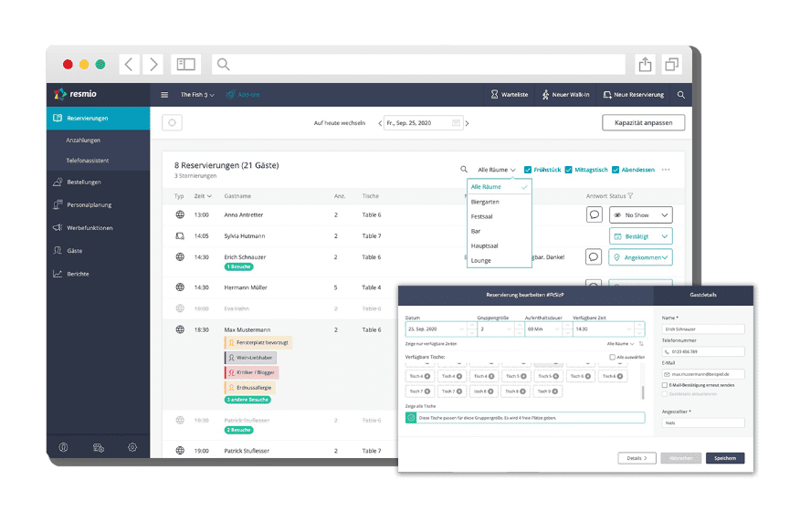800x532 pixels.
Task: Check E-Mail-Bestätigung erneut senden
Action: [664, 385]
